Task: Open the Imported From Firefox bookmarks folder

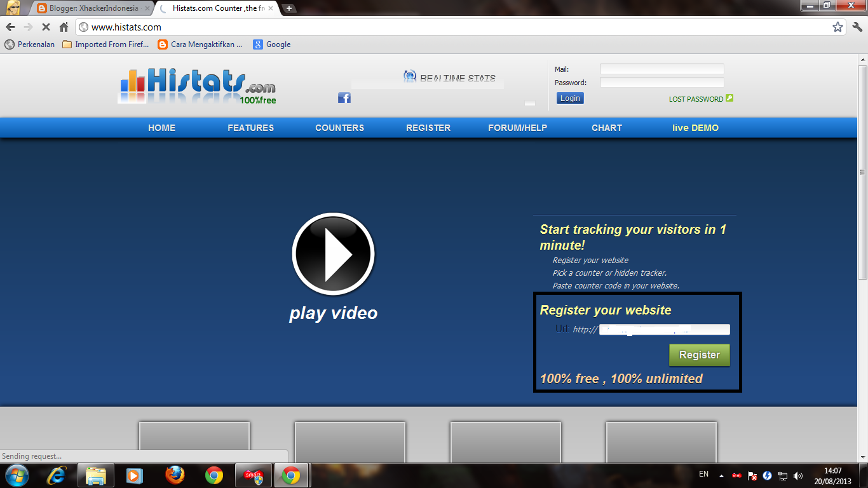Action: pos(105,44)
